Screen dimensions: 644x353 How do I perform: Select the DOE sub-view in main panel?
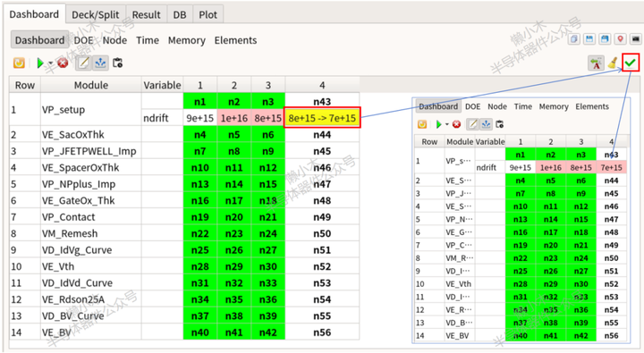[x=83, y=40]
